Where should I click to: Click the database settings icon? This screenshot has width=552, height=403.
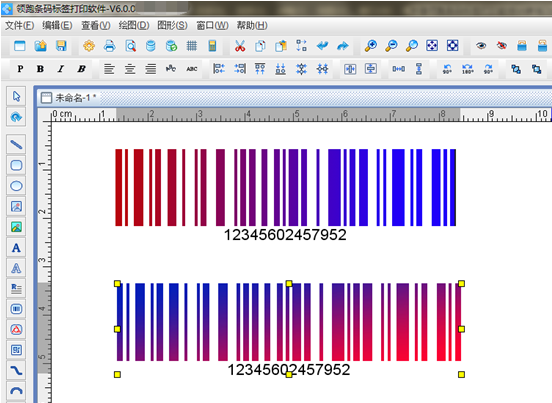151,46
